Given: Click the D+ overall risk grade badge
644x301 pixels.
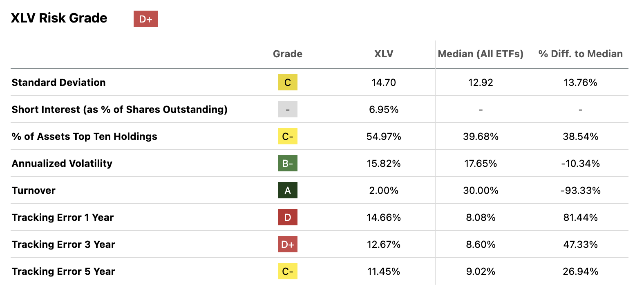Looking at the screenshot, I should click(x=145, y=19).
